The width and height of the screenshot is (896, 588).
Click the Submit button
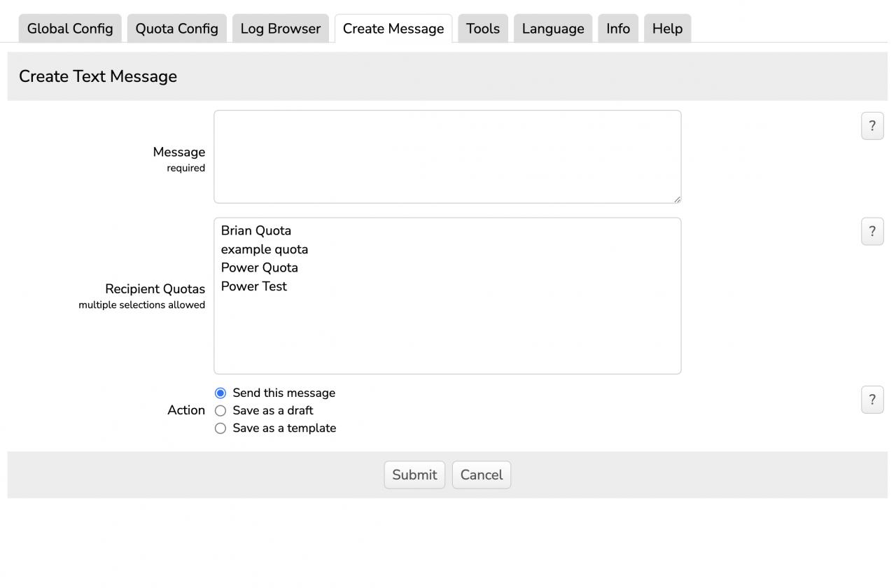click(x=414, y=475)
